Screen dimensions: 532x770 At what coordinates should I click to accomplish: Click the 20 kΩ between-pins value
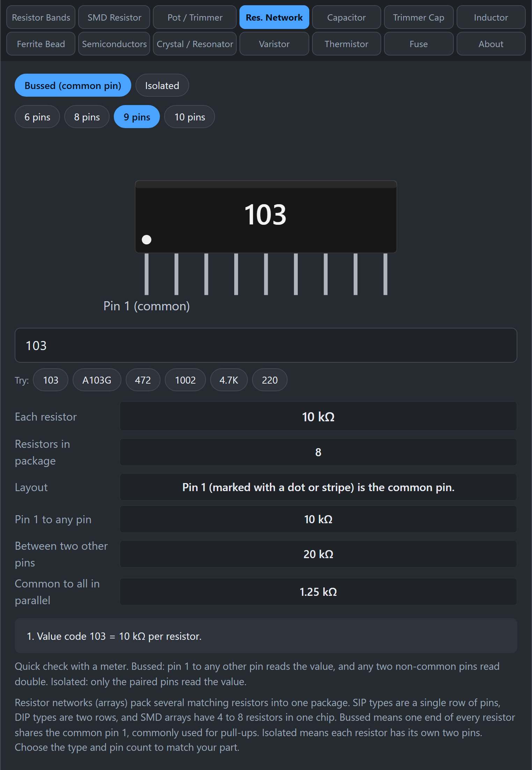(318, 554)
